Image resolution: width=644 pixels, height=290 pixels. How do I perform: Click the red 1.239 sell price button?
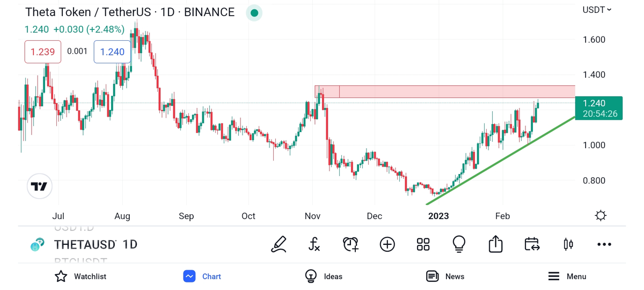[42, 52]
